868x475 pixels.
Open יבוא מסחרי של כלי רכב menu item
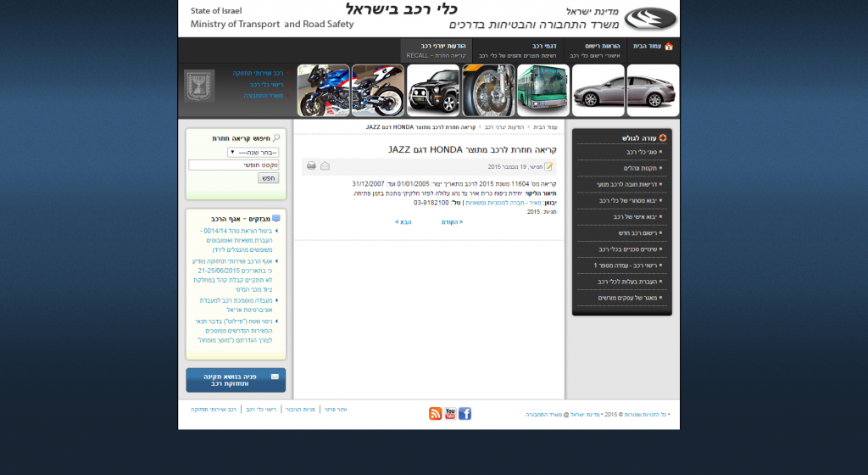coord(628,200)
